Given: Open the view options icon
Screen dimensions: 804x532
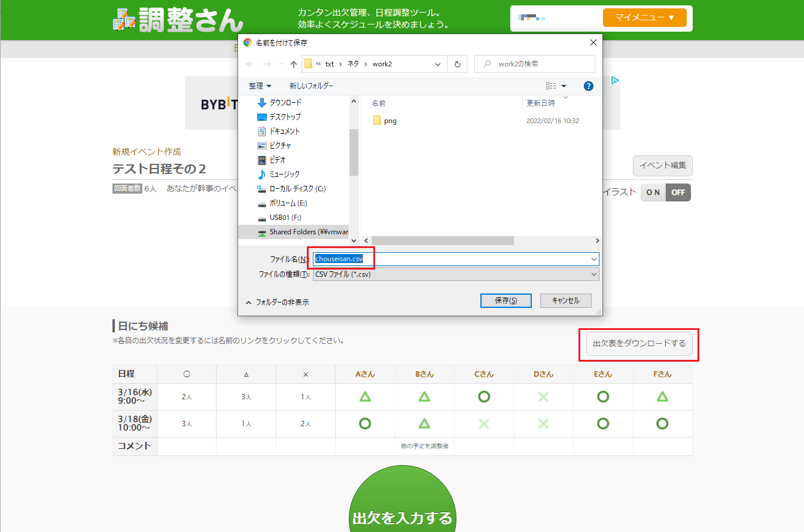Looking at the screenshot, I should (552, 86).
